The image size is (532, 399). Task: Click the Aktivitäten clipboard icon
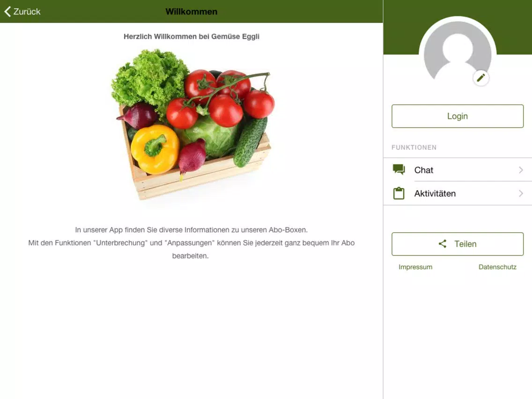399,193
